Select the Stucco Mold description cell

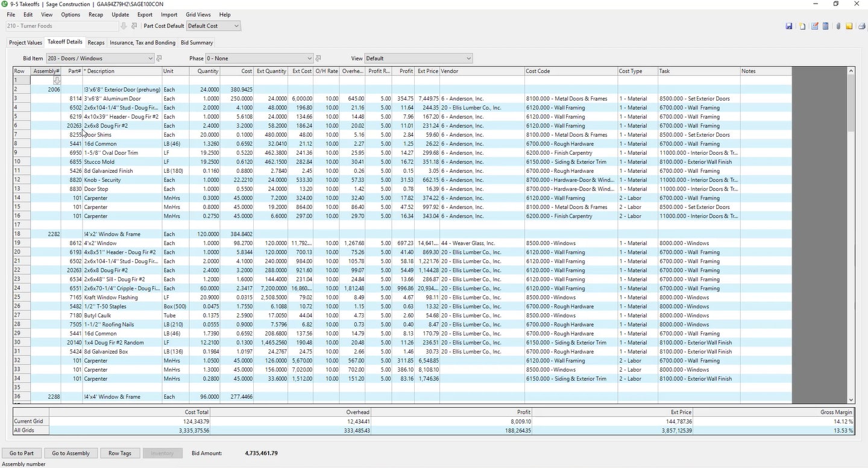coord(122,161)
